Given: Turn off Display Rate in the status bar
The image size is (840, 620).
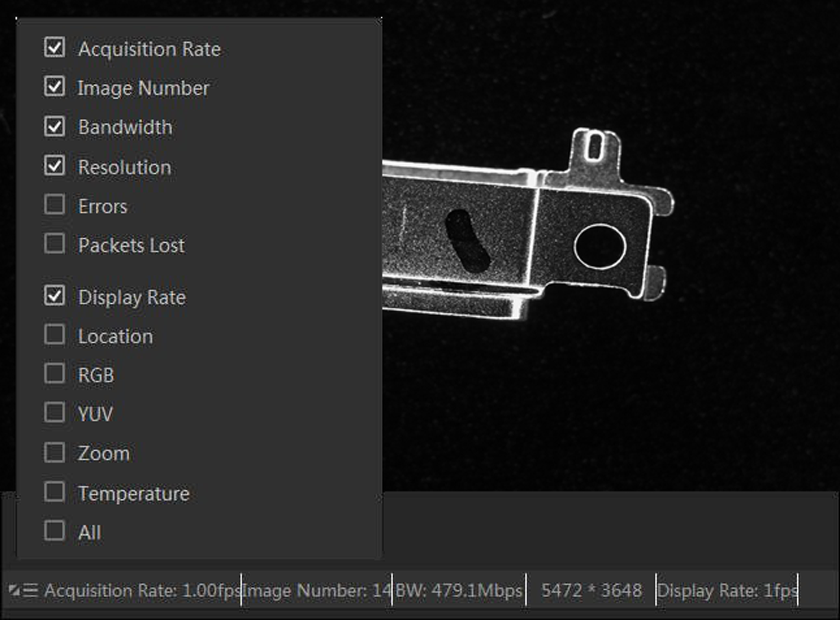Looking at the screenshot, I should (x=54, y=296).
